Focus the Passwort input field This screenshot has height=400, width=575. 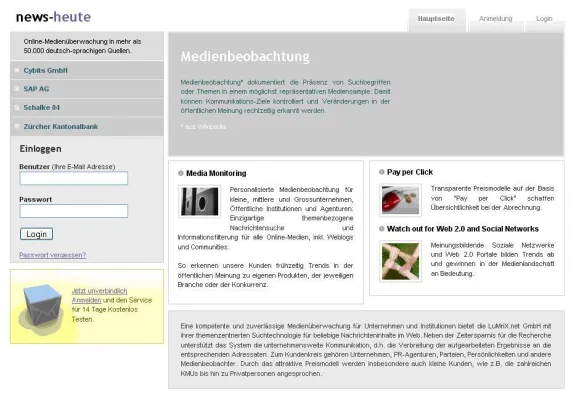tap(74, 211)
